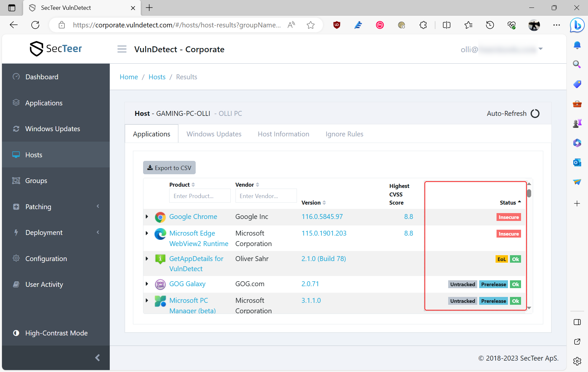Image resolution: width=588 pixels, height=372 pixels.
Task: Follow the Hosts breadcrumb link
Action: (x=157, y=77)
